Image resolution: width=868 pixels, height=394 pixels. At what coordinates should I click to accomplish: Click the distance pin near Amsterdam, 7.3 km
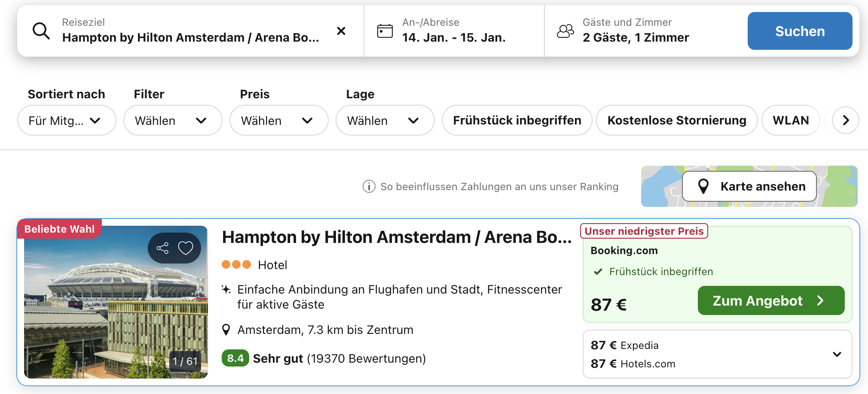point(226,330)
